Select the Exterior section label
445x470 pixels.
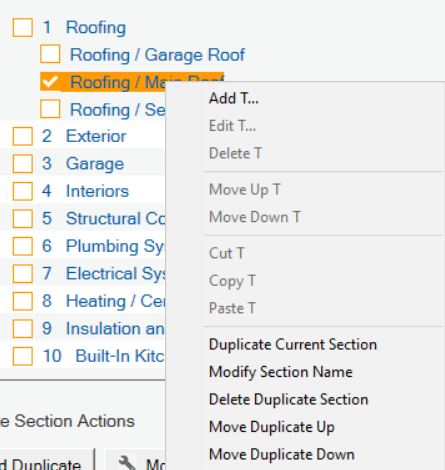pyautogui.click(x=96, y=136)
